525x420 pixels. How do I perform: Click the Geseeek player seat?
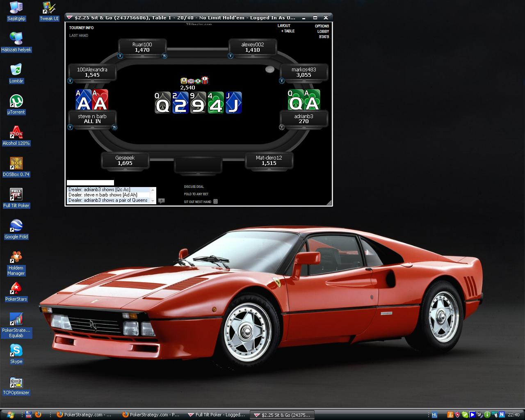point(125,160)
